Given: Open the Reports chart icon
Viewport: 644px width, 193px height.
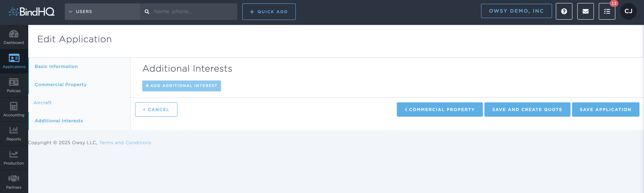Looking at the screenshot, I should tap(14, 130).
